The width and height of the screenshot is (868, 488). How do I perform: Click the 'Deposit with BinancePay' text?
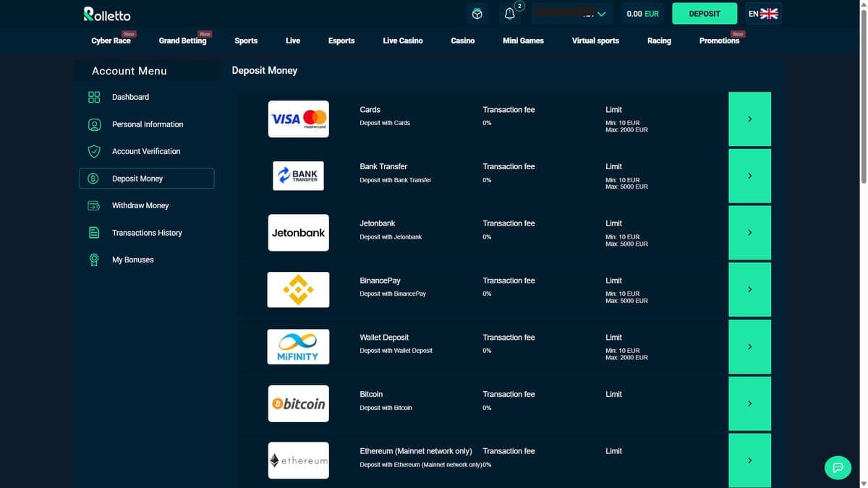[x=393, y=294]
